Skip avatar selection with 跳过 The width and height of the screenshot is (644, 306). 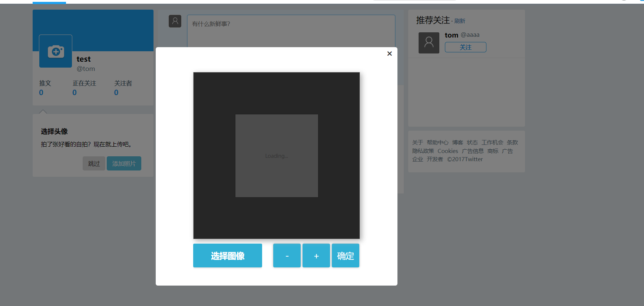[x=94, y=163]
